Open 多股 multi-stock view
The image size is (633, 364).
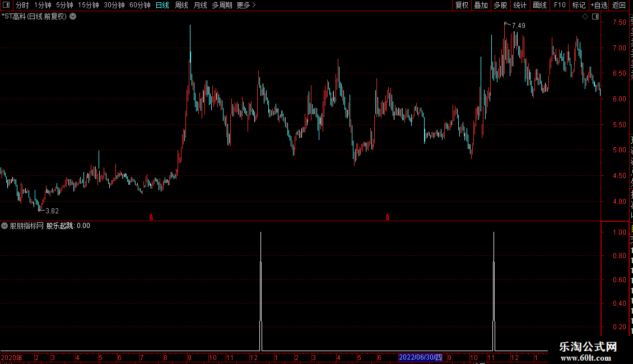(x=500, y=5)
